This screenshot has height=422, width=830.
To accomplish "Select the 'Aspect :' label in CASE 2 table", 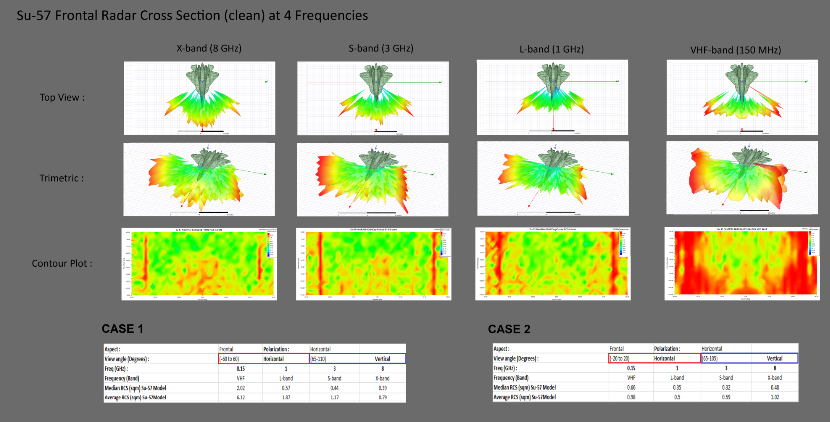I will pyautogui.click(x=501, y=348).
